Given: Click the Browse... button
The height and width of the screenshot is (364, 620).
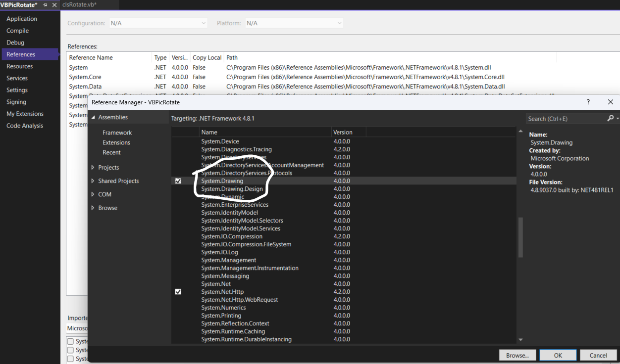Looking at the screenshot, I should [x=517, y=355].
